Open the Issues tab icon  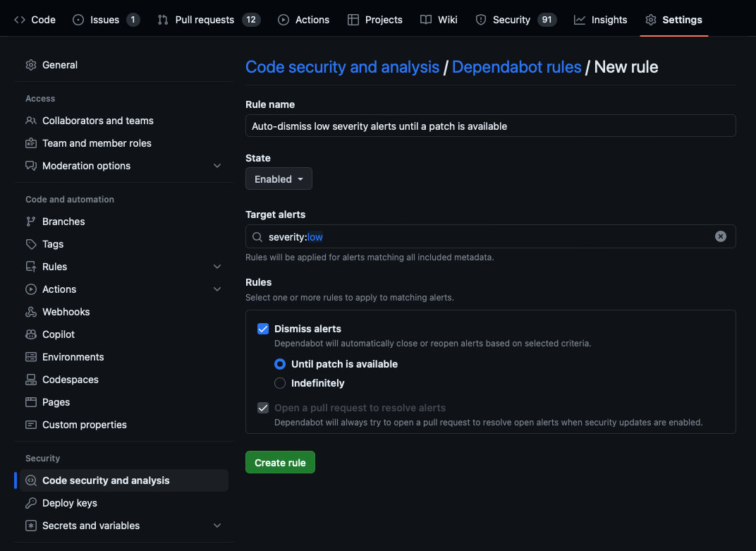(x=78, y=20)
